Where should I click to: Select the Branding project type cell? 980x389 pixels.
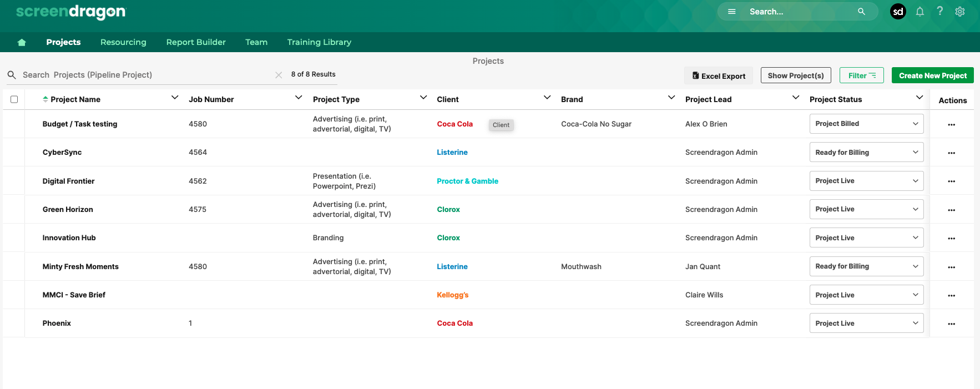(328, 238)
